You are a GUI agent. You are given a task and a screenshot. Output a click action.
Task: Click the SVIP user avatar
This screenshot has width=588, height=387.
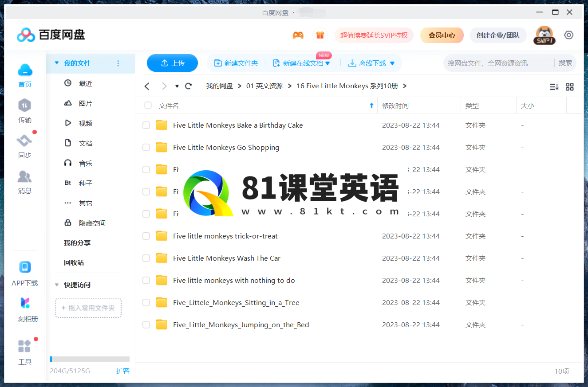[x=544, y=35]
